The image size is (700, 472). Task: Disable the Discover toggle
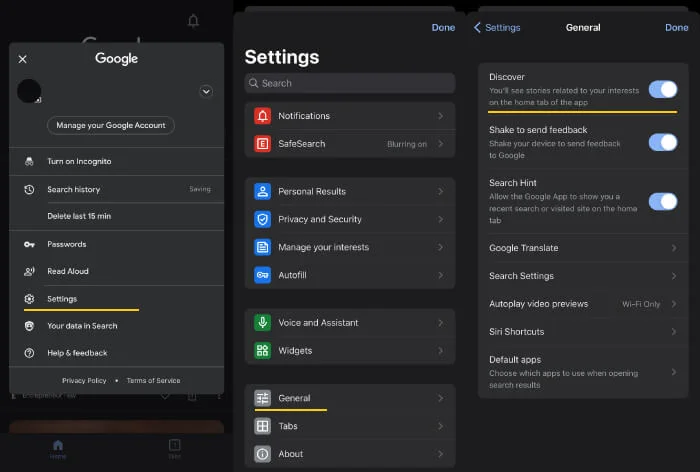point(662,89)
